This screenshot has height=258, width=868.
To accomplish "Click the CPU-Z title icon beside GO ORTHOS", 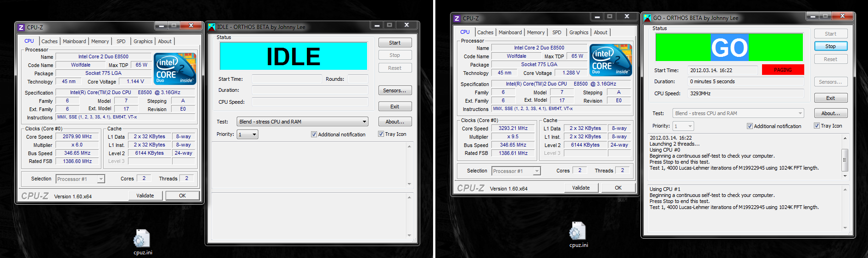I will pyautogui.click(x=457, y=18).
